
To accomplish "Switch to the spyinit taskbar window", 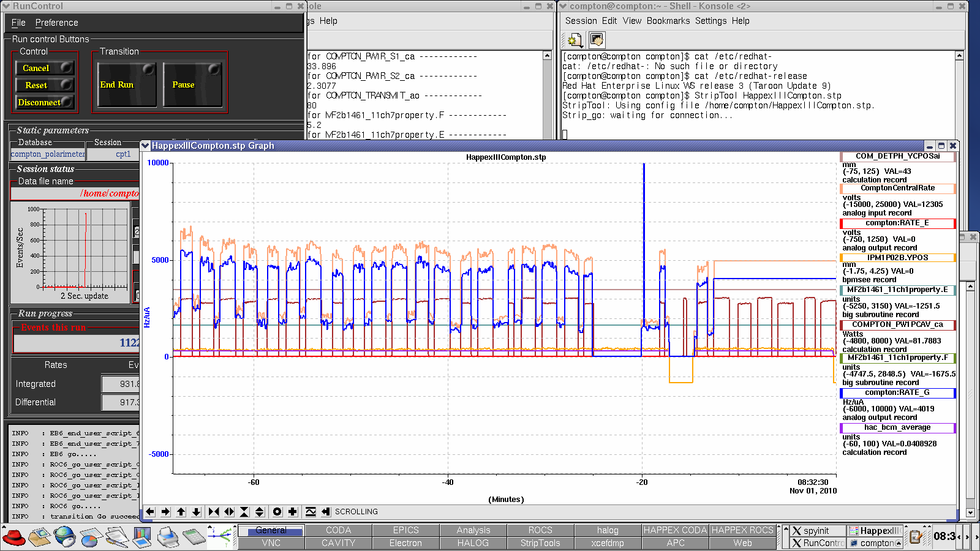I will 817,531.
